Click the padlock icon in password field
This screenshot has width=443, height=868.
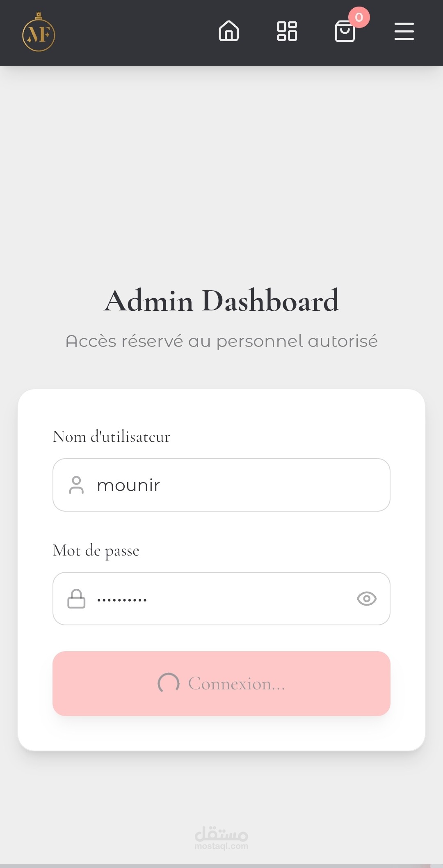[76, 599]
